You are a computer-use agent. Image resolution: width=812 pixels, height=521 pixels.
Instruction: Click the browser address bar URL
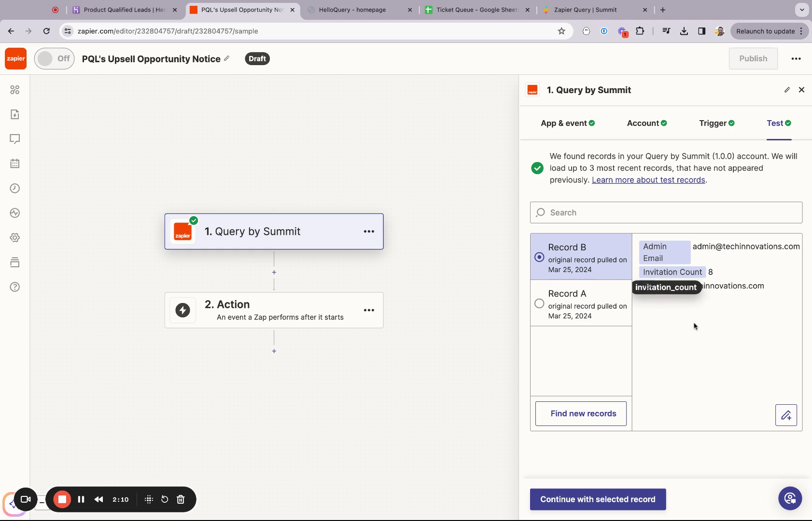pyautogui.click(x=168, y=31)
